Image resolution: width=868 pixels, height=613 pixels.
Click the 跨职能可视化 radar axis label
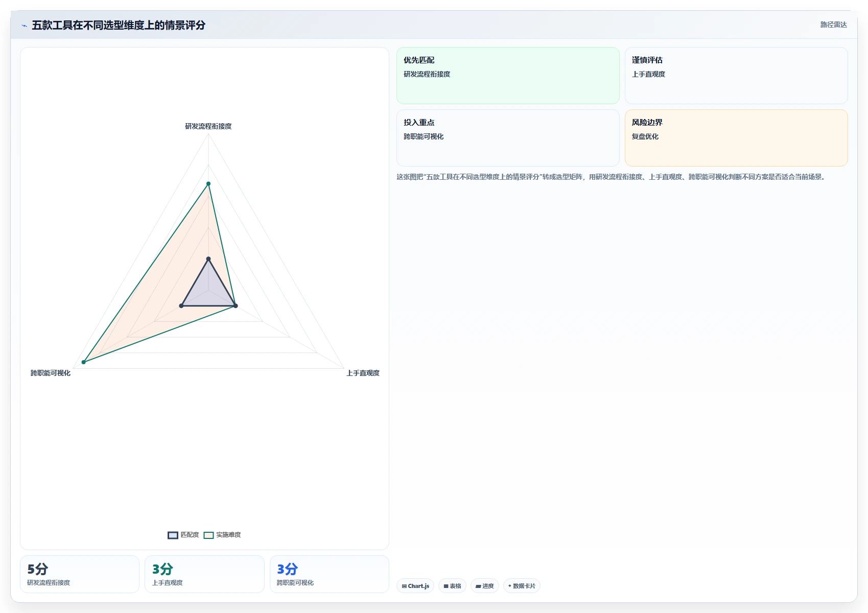51,373
